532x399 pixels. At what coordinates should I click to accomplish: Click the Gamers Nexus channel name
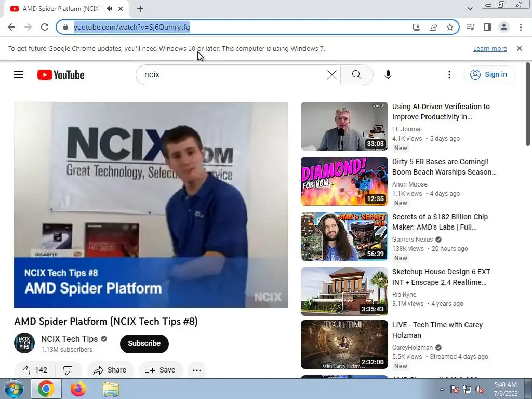(413, 239)
